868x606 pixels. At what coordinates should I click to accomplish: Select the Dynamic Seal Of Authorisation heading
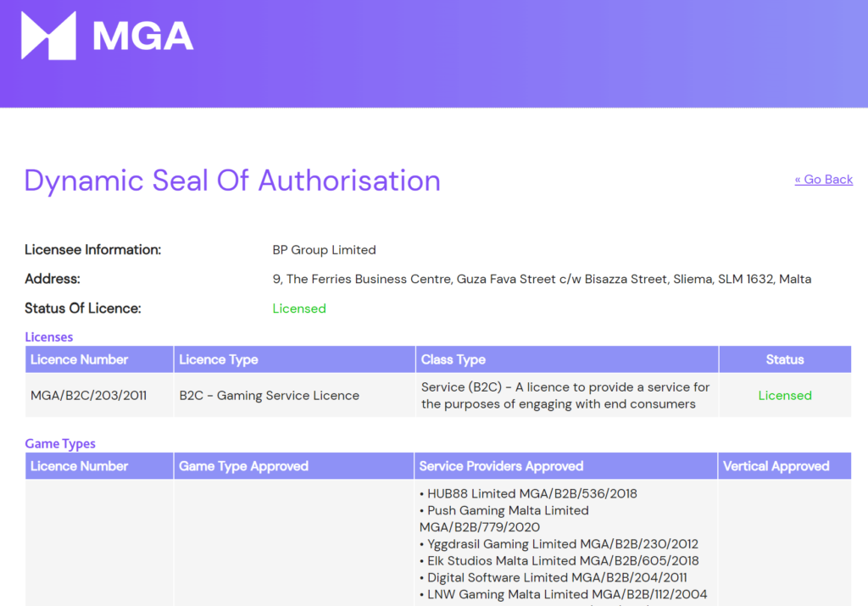(232, 181)
